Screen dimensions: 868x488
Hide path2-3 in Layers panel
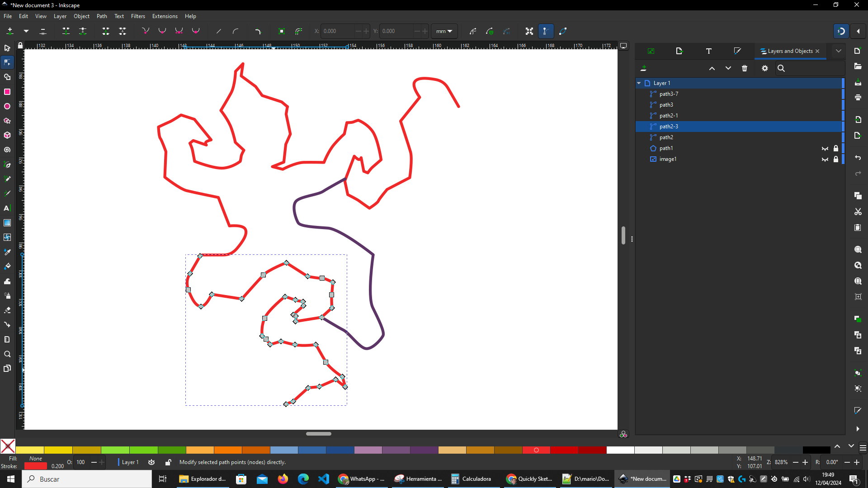[825, 127]
